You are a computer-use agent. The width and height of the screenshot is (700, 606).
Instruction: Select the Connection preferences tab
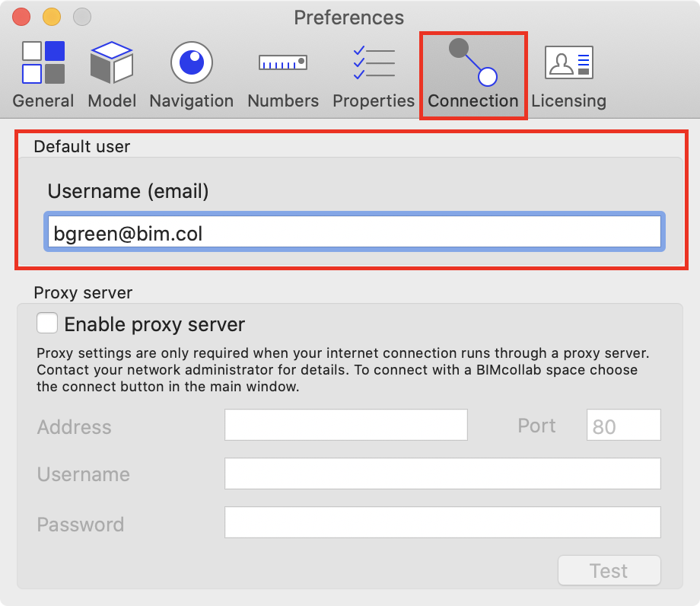tap(473, 75)
